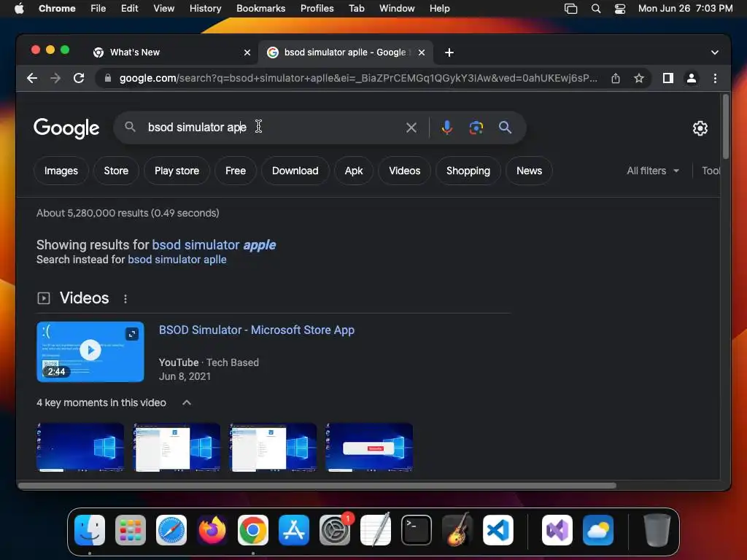Go back to the previous page
This screenshot has width=747, height=560.
32,78
